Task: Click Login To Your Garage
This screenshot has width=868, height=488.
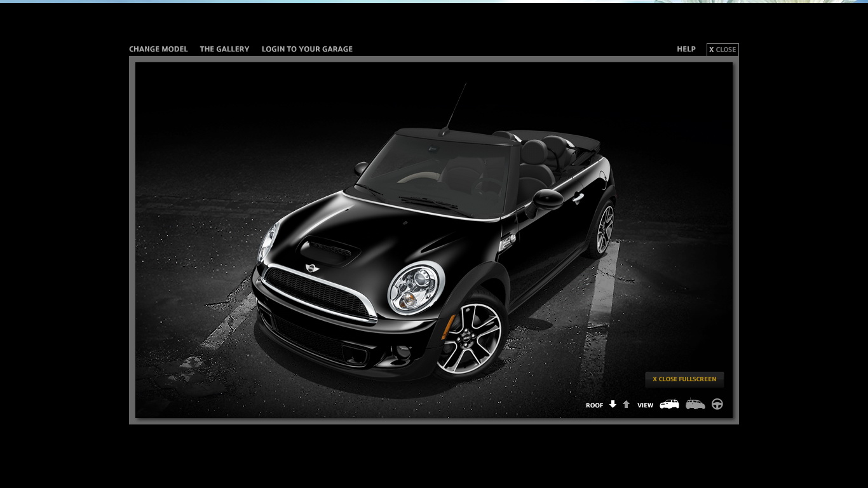Action: click(x=307, y=50)
